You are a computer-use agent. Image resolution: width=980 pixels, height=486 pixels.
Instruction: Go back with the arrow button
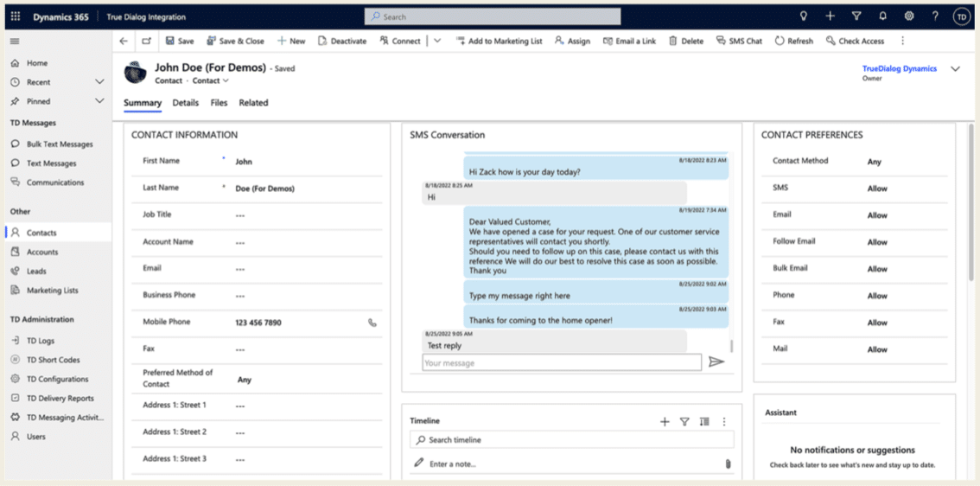coord(124,42)
